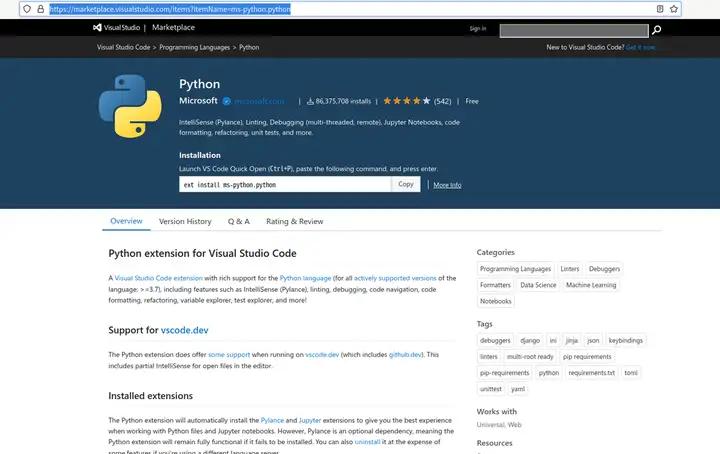
Task: Open the github.dev link
Action: click(405, 354)
